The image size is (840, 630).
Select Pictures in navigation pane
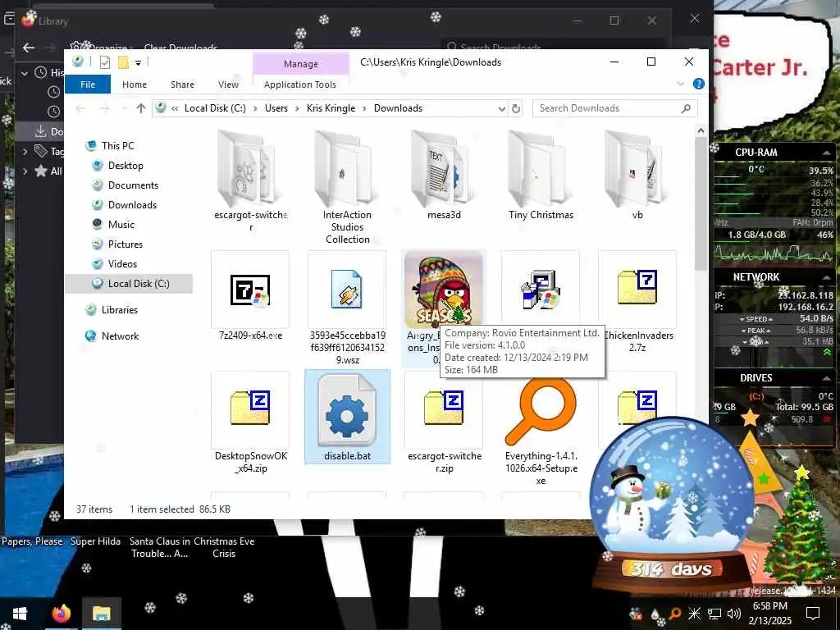[x=117, y=244]
